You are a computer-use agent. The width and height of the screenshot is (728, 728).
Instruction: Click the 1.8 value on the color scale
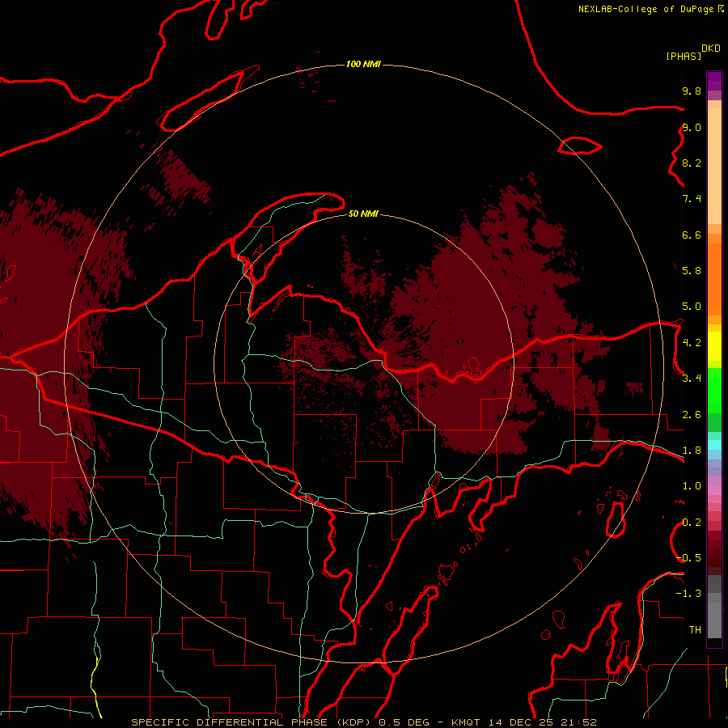[692, 451]
